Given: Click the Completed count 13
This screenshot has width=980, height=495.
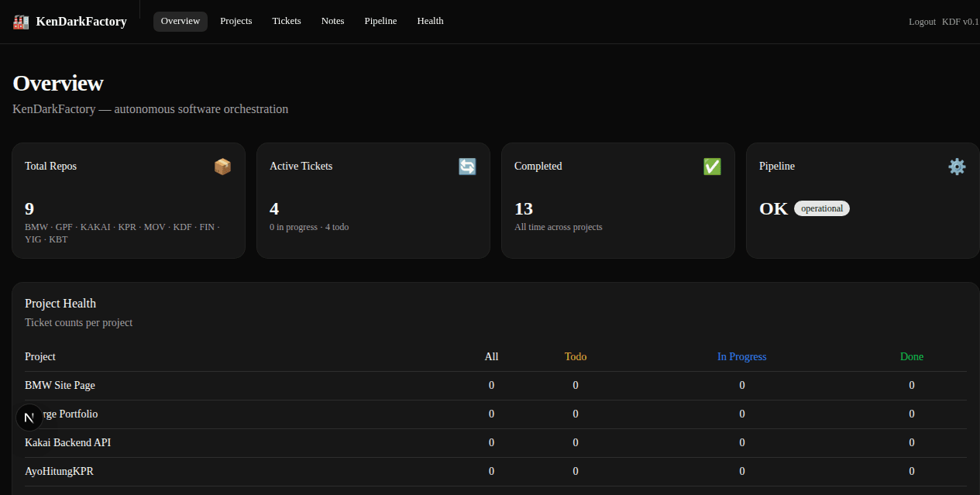Looking at the screenshot, I should (524, 208).
